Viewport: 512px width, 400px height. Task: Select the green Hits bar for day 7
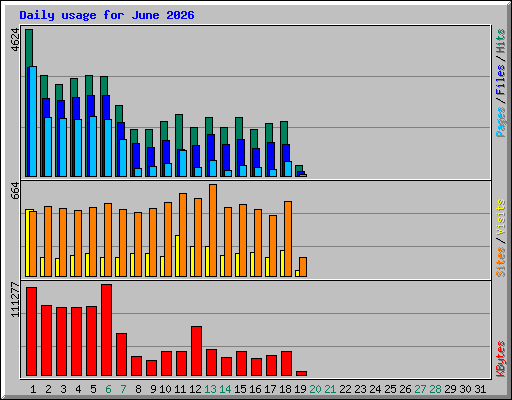click(119, 113)
